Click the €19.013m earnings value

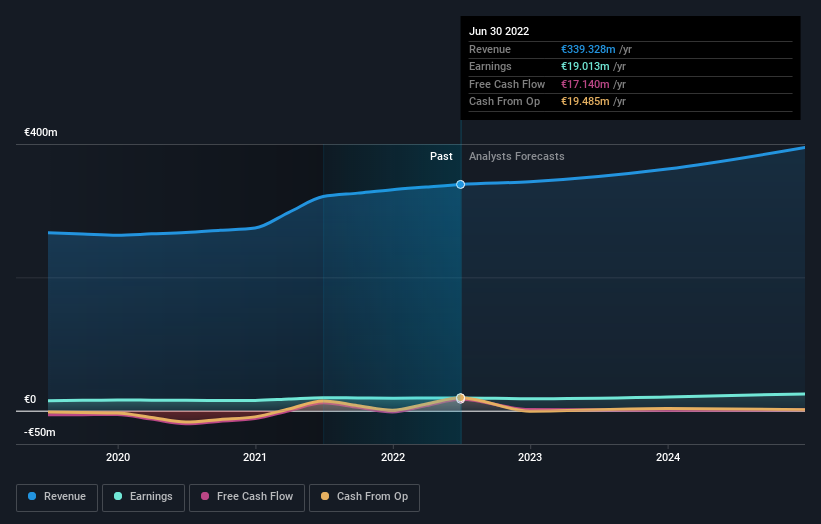(x=585, y=66)
